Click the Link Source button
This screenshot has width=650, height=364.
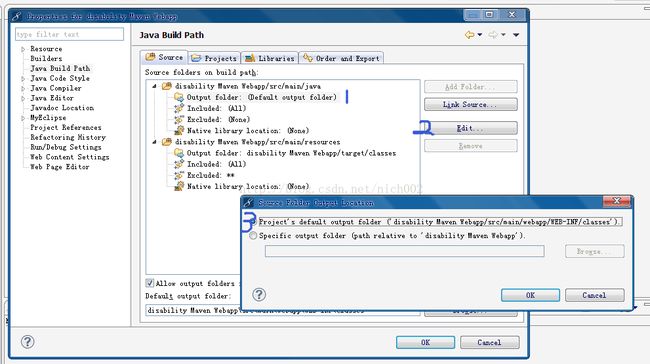[471, 104]
